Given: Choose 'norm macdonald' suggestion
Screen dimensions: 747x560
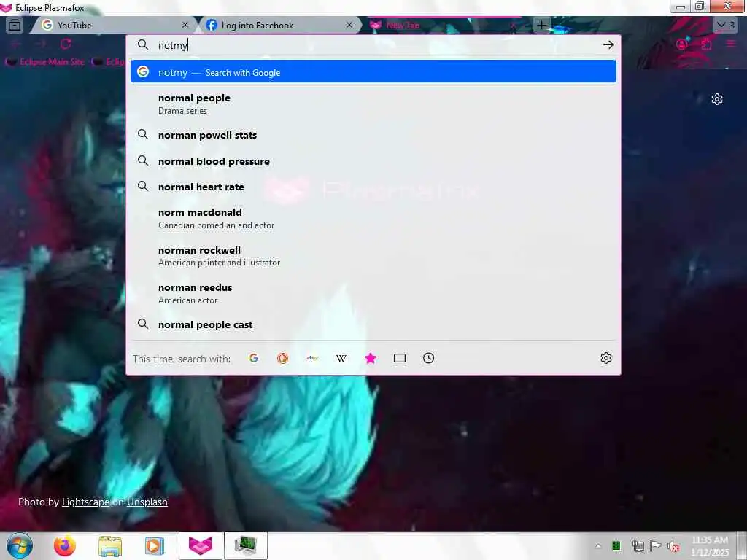Looking at the screenshot, I should click(373, 218).
